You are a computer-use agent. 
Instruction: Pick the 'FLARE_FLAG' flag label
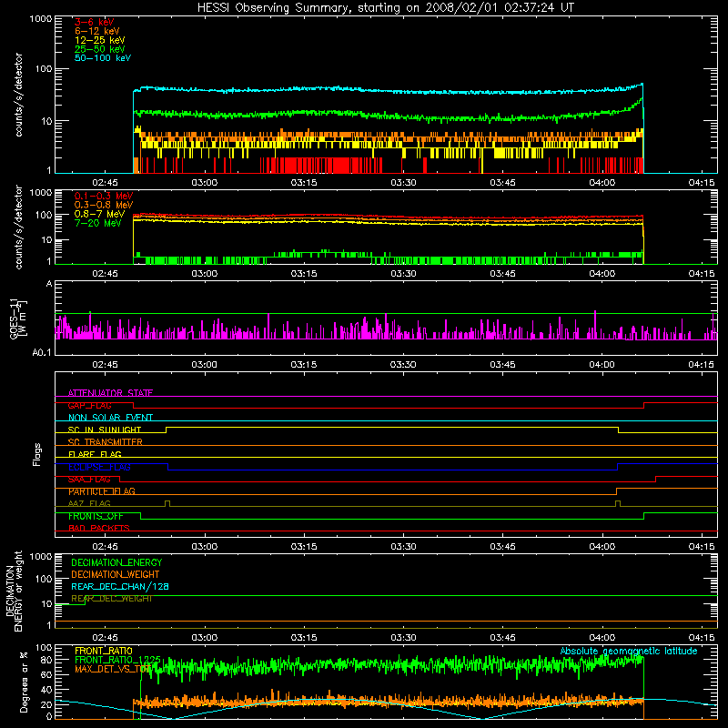95,454
